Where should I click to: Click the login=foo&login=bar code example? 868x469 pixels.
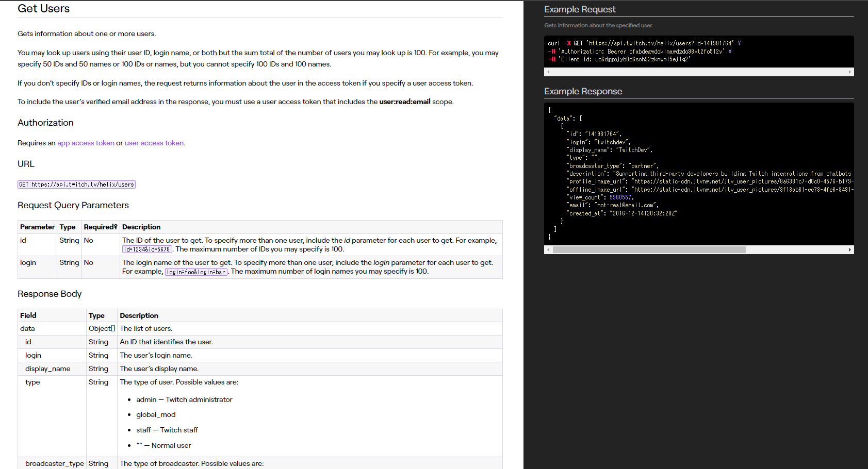click(x=196, y=272)
